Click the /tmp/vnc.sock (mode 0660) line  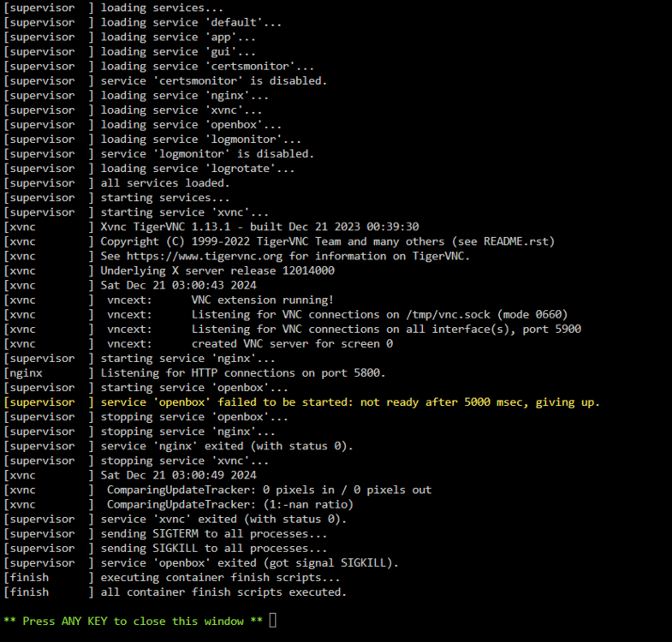pos(285,314)
